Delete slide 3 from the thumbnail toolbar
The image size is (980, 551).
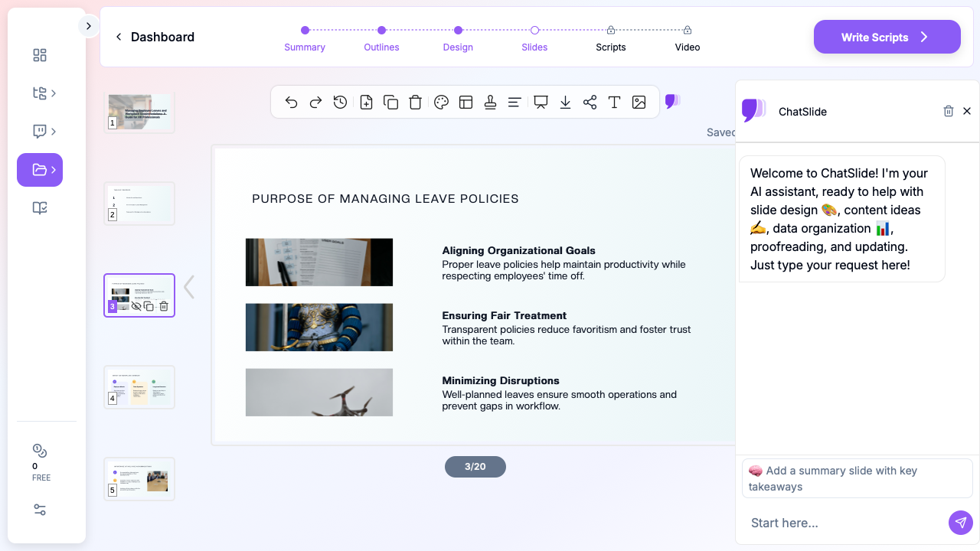(163, 305)
